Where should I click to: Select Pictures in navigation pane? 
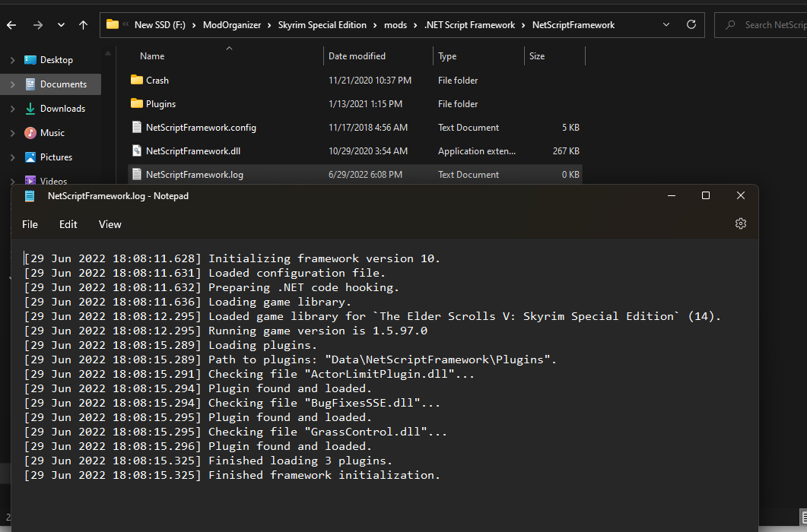56,157
